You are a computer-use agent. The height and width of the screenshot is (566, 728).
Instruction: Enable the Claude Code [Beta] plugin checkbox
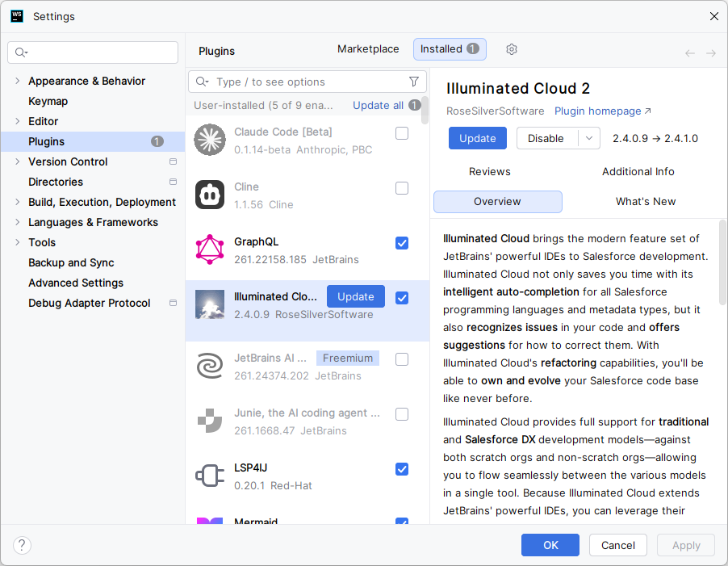coord(402,133)
